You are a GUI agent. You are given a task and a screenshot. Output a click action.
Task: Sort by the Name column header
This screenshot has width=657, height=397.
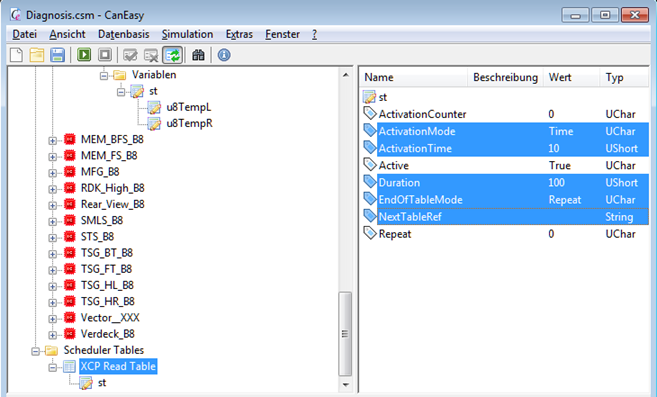tap(414, 78)
